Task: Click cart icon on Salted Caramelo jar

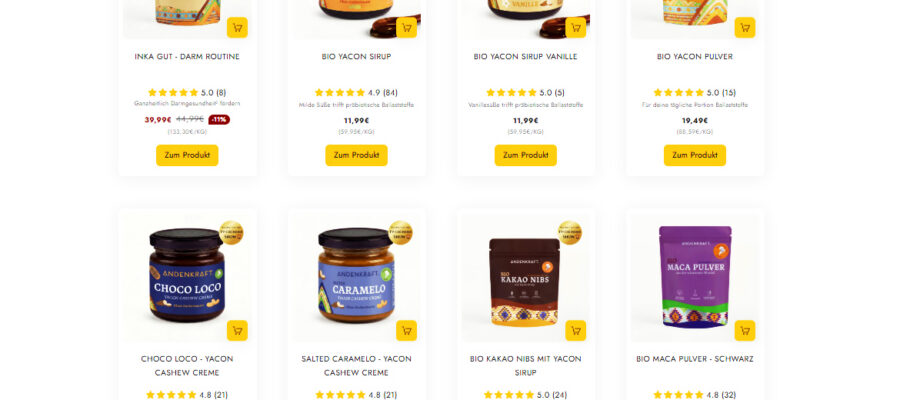Action: (x=406, y=331)
